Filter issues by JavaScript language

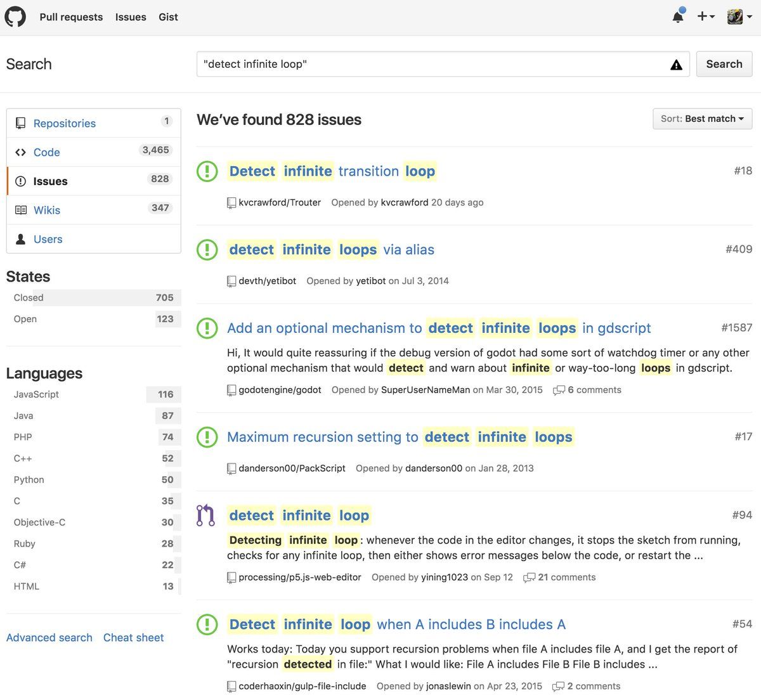(x=36, y=394)
